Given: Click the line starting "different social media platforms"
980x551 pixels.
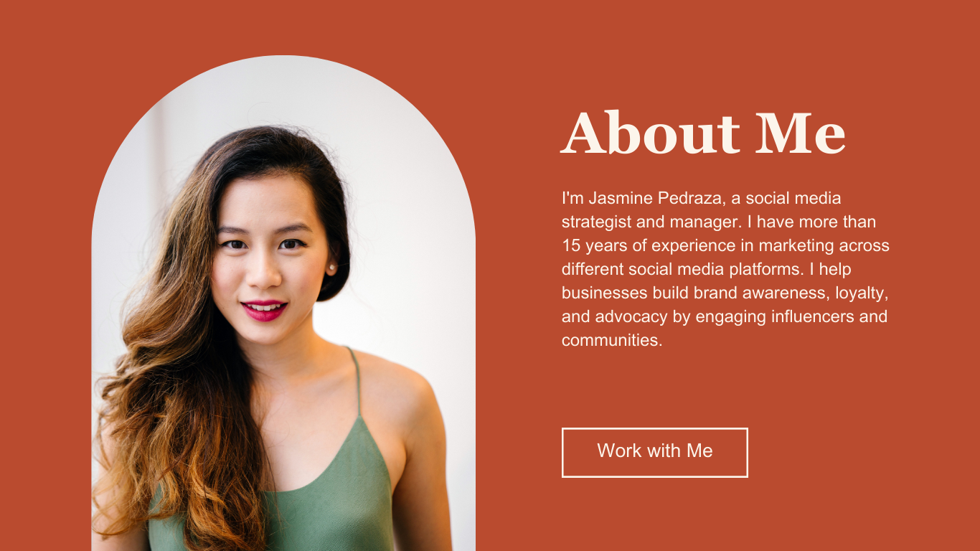Looking at the screenshot, I should pos(706,269).
